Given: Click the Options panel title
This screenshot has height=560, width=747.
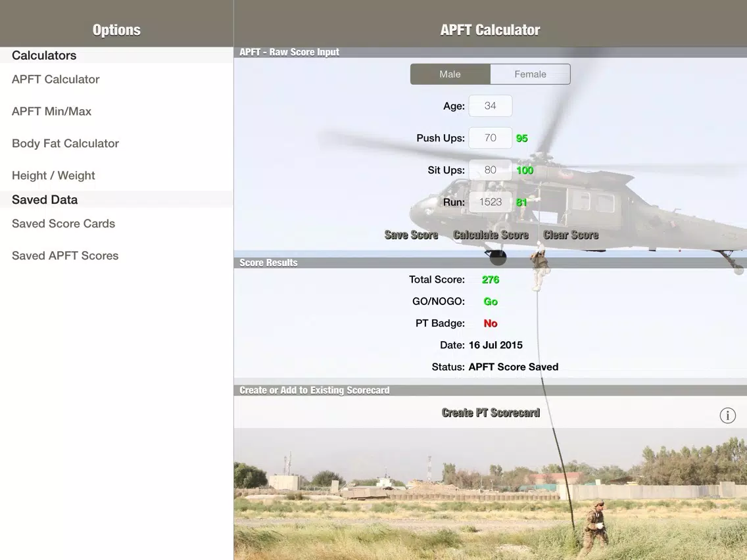Looking at the screenshot, I should point(117,30).
